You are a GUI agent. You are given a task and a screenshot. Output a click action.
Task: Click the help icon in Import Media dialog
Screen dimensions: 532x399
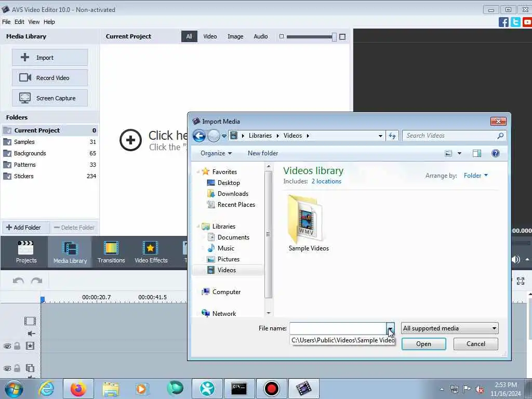coord(495,153)
